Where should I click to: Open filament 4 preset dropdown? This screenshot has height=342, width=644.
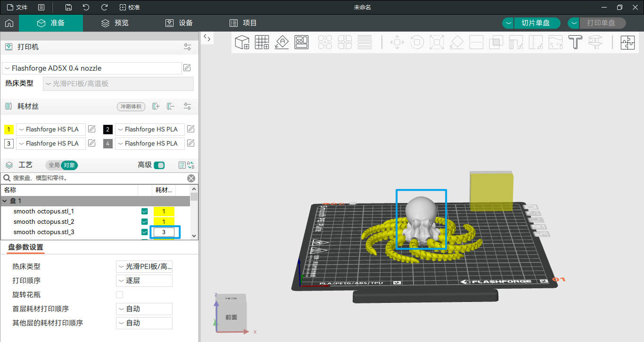tap(150, 143)
